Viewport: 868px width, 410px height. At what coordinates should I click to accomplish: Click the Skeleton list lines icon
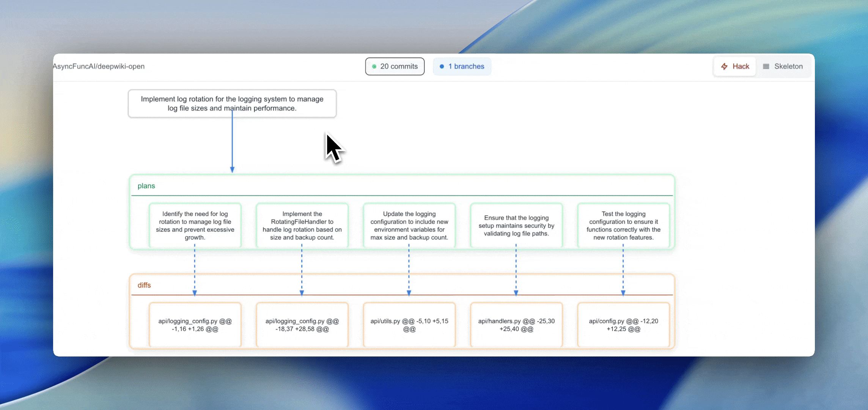[766, 66]
